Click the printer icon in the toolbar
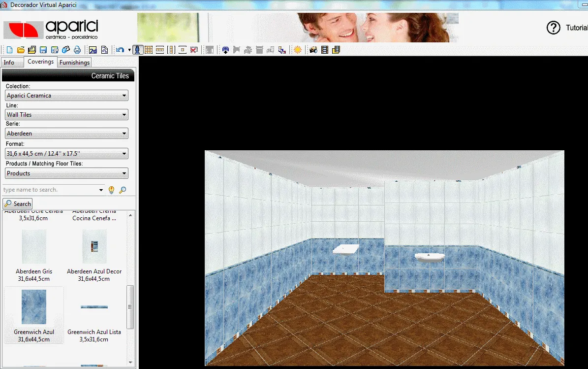The height and width of the screenshot is (369, 588). [77, 50]
